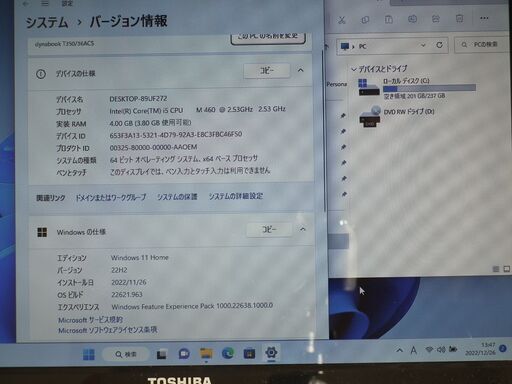Click the Cut icon in Explorer toolbar
512x384 pixels.
(342, 20)
